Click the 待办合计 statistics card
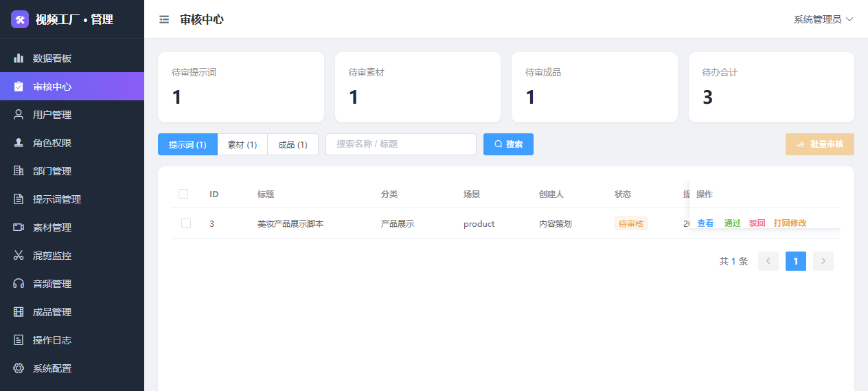Viewport: 868px width, 391px height. (x=771, y=87)
